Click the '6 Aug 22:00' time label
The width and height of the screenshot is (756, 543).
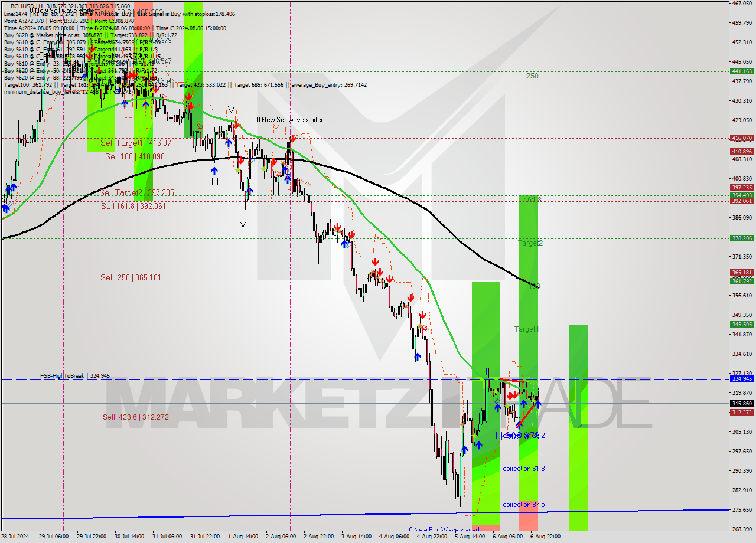[545, 537]
